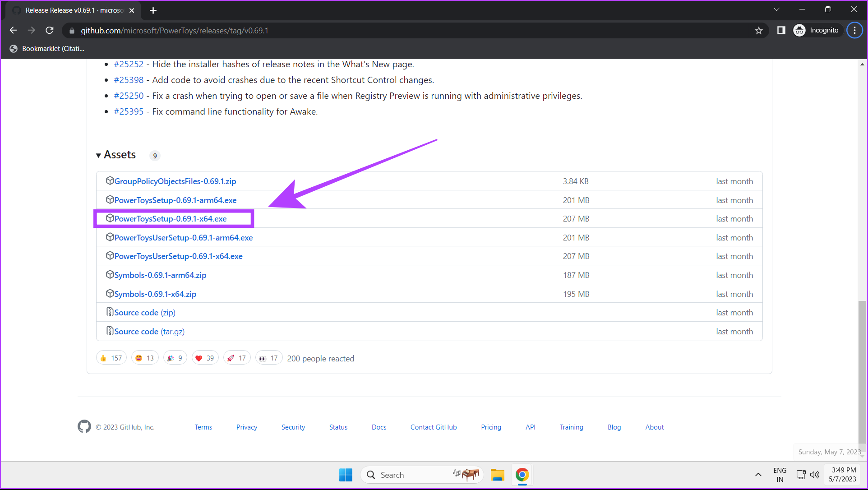Click the package icon beside GroupPolicyObjectsFiles zip
Viewport: 868px width, 490px height.
tap(110, 180)
